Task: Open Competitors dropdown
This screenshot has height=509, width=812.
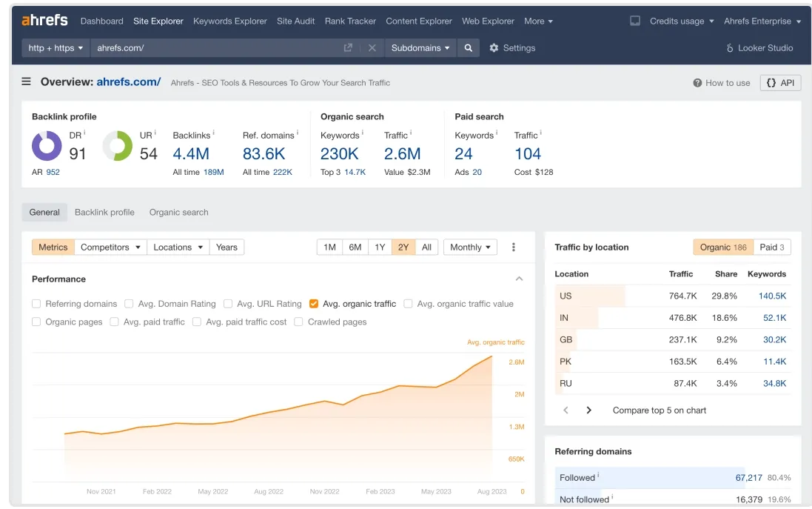Action: [x=110, y=247]
